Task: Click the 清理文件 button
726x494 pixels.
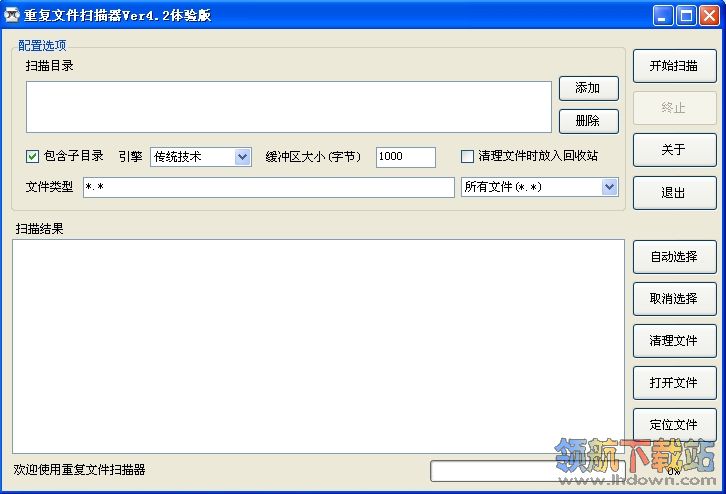Action: pos(674,341)
